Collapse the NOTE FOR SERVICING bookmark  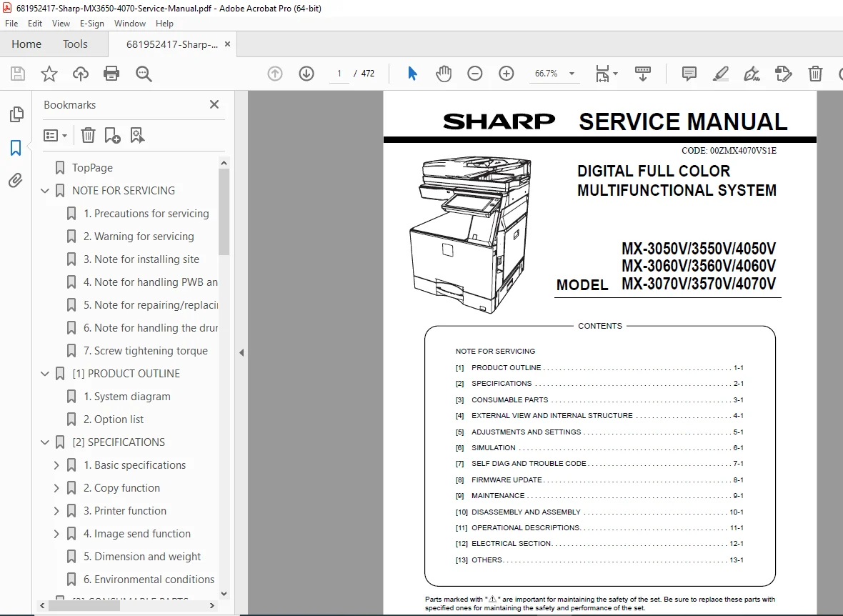click(x=45, y=191)
